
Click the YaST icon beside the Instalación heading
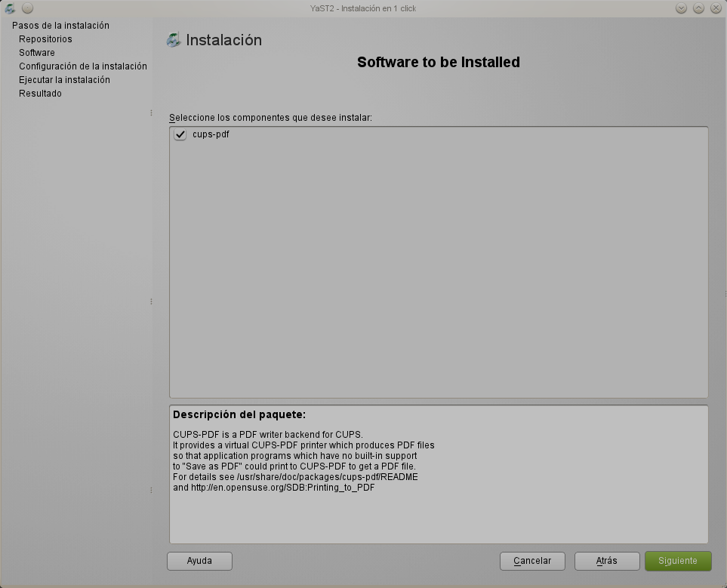(x=174, y=40)
